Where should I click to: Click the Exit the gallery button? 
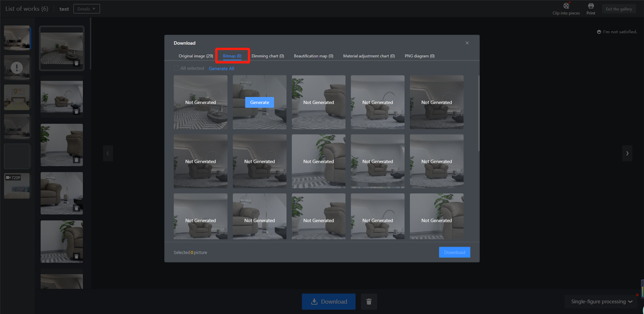(x=619, y=9)
